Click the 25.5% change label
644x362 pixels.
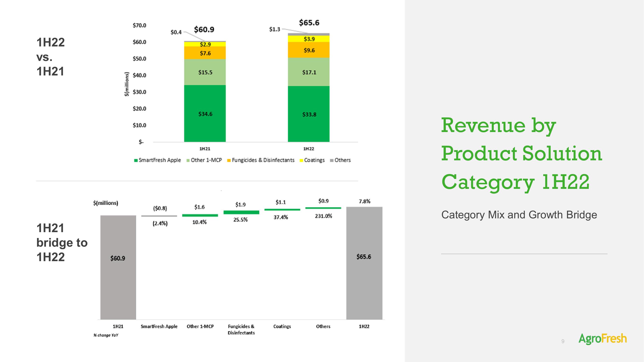tap(241, 220)
